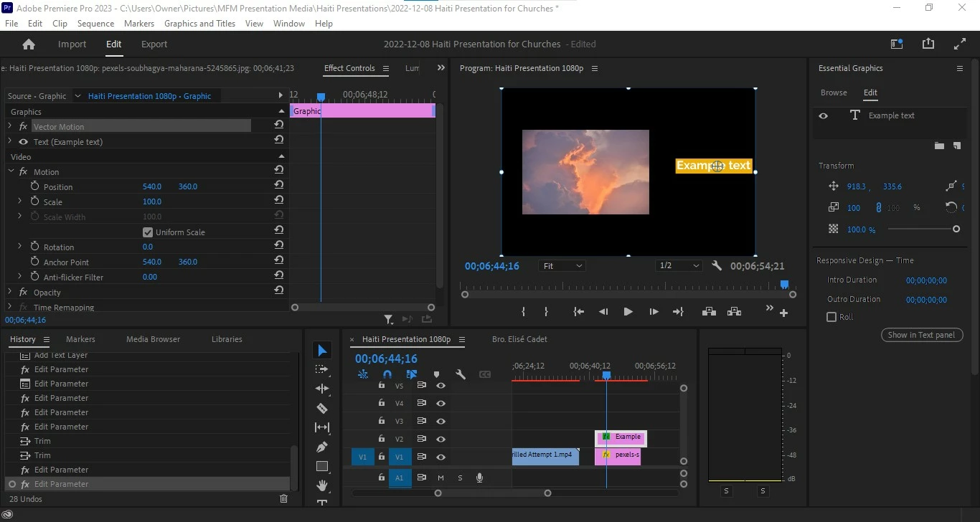Viewport: 980px width, 522px height.
Task: Switch to the Media Browser tab
Action: coord(153,339)
